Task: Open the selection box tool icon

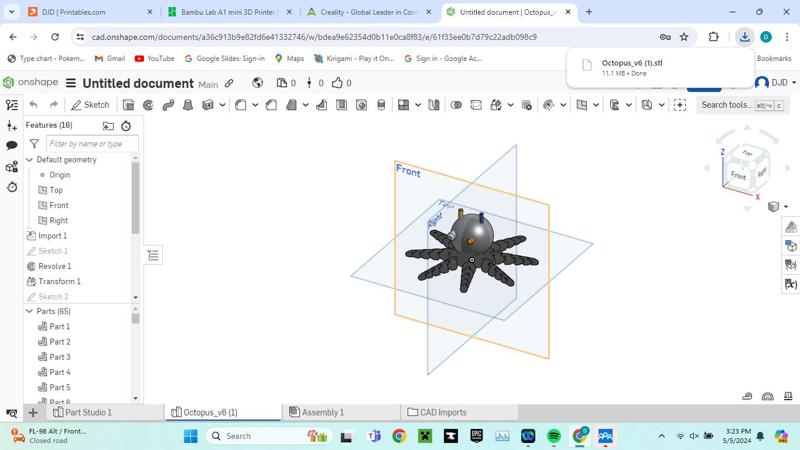Action: (x=680, y=105)
